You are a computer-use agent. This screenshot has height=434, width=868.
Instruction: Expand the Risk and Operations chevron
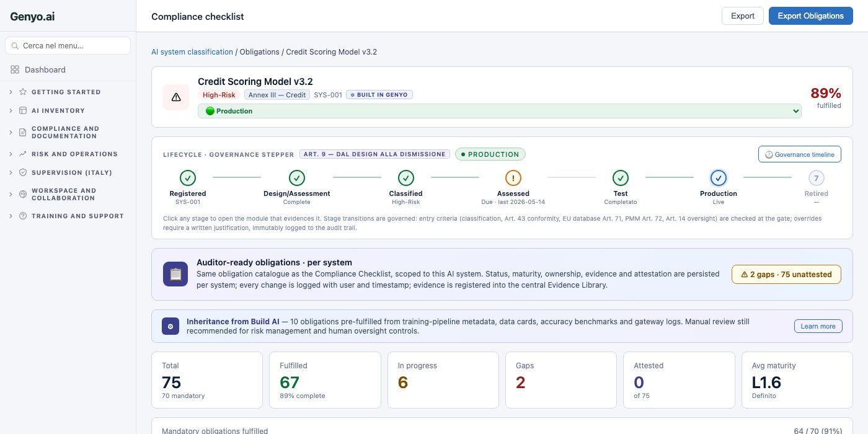11,154
